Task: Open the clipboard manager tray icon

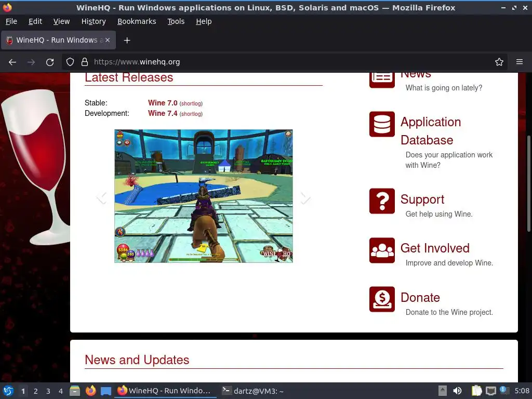Action: click(477, 391)
